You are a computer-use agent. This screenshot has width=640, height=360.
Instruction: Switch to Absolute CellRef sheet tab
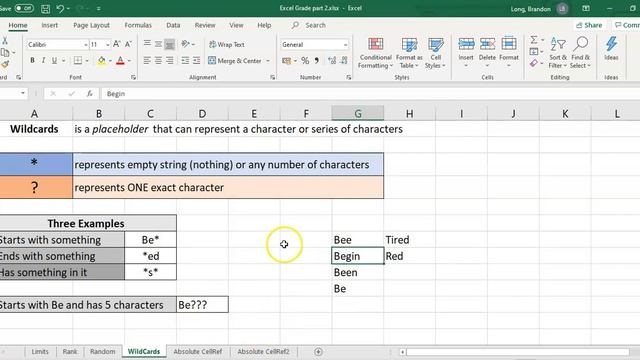click(198, 351)
